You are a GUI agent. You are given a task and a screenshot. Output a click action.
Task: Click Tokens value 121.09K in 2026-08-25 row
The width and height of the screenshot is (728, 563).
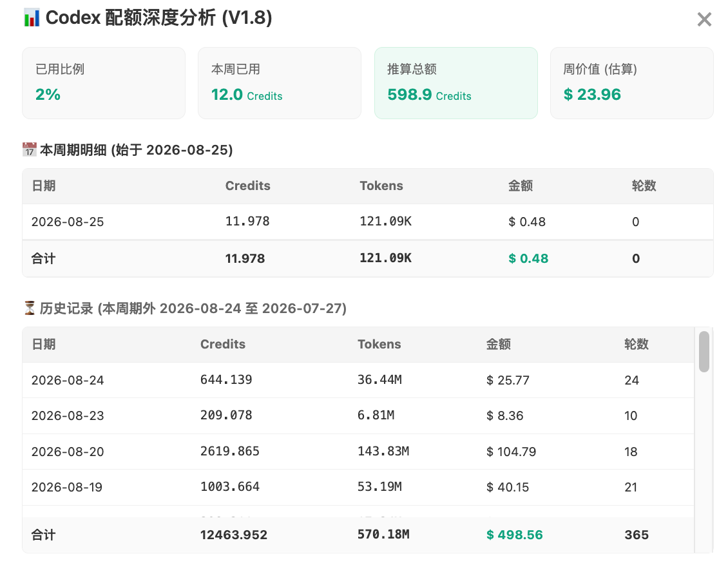point(385,222)
